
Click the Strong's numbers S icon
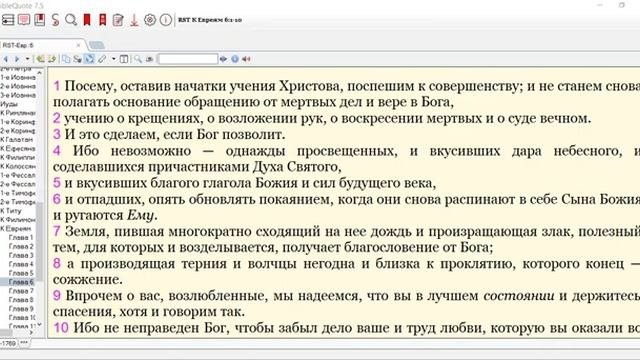[x=55, y=20]
